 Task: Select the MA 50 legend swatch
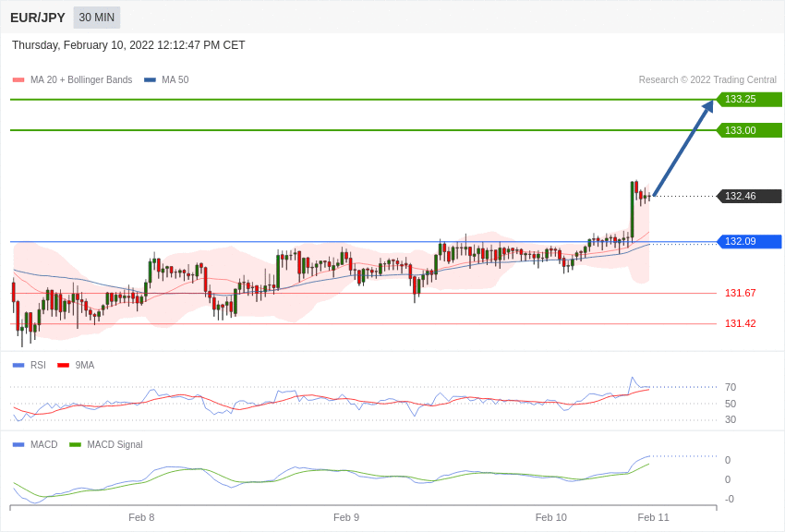coord(150,79)
